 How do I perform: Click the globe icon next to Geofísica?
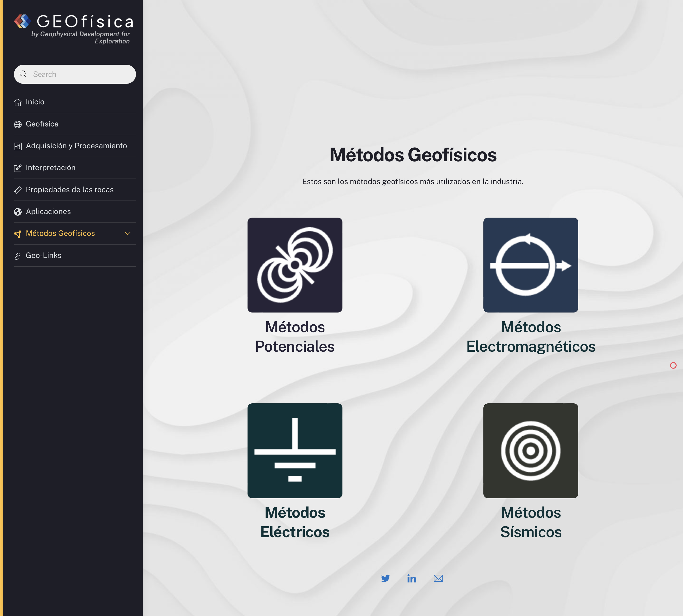click(x=18, y=124)
